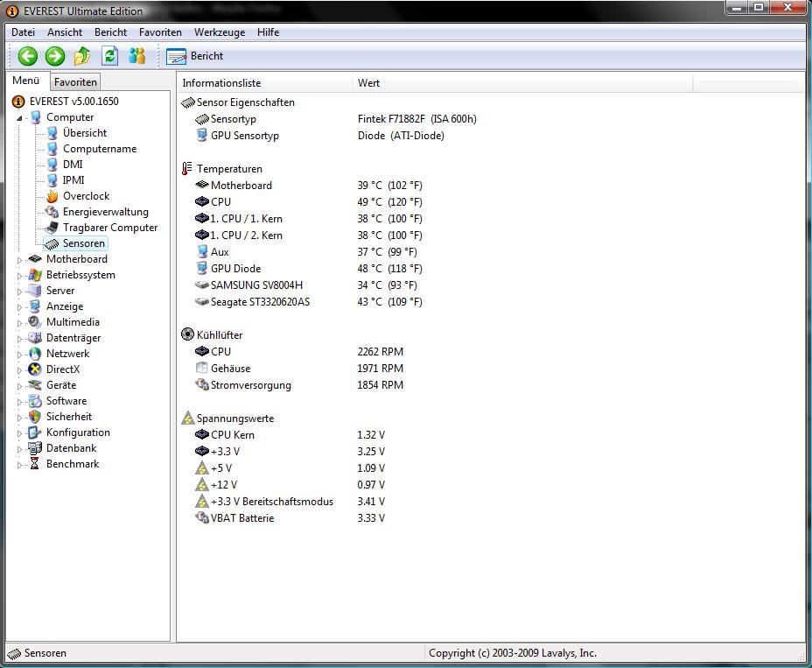Click the Wert column header

[522, 83]
